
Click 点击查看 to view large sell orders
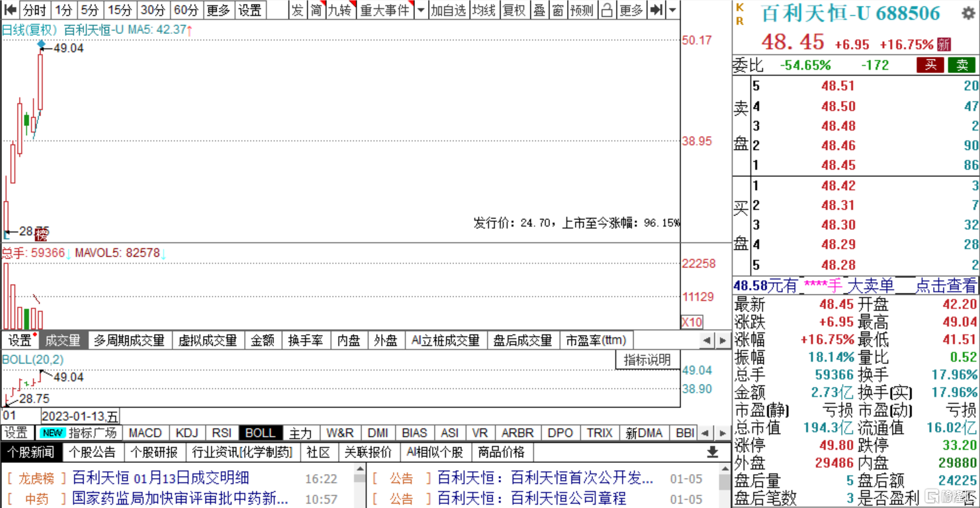click(947, 285)
